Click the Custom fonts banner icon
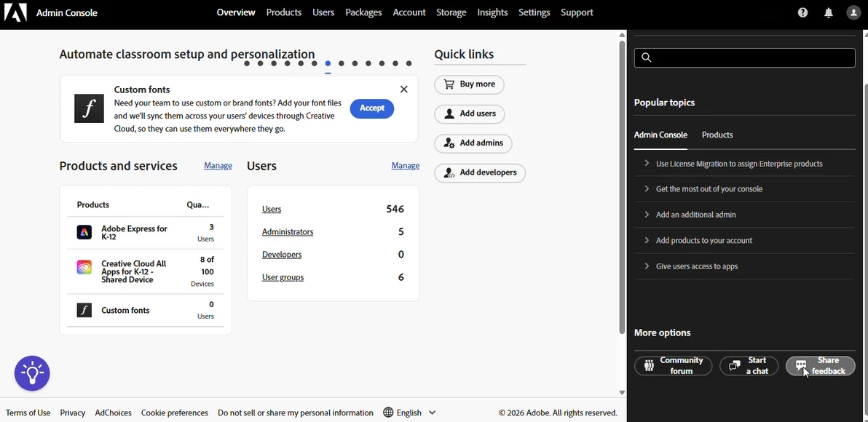Image resolution: width=868 pixels, height=422 pixels. (89, 108)
